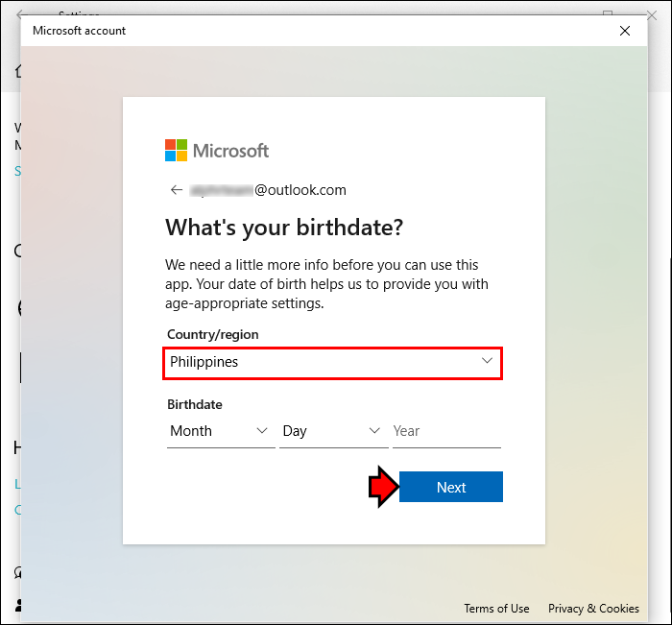Viewport: 672px width, 625px height.
Task: Click the Microsoft four-color logo
Action: click(x=176, y=151)
